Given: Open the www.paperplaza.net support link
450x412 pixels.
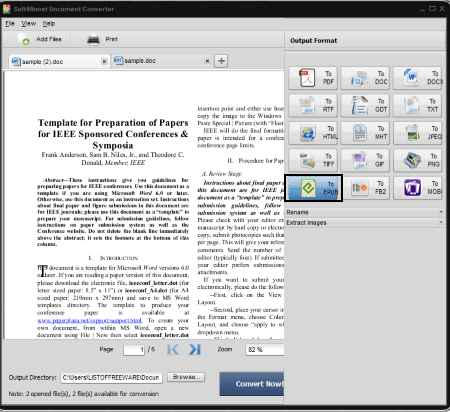Looking at the screenshot, I should click(89, 321).
